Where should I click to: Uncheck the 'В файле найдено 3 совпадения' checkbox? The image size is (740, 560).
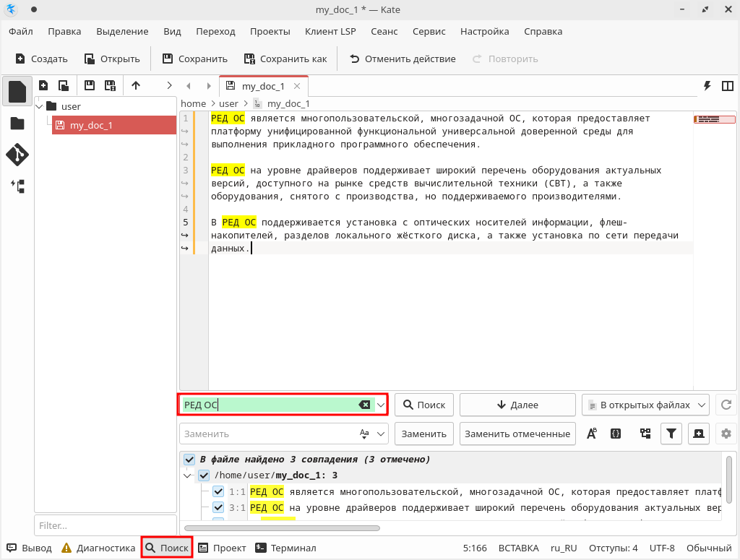click(x=189, y=460)
